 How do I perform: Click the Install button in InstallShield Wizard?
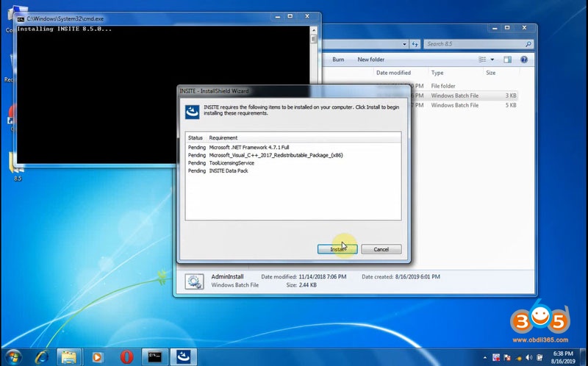coord(337,249)
